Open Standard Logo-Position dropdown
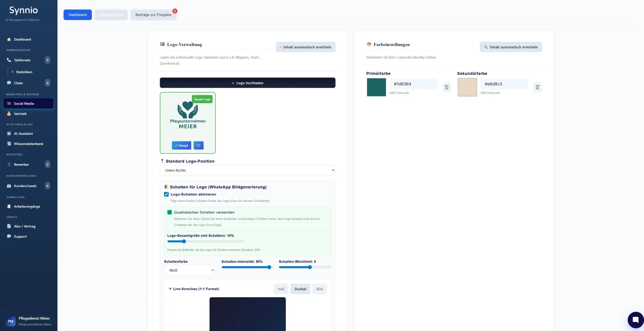Viewport: 644px width, 331px height. pos(247,170)
